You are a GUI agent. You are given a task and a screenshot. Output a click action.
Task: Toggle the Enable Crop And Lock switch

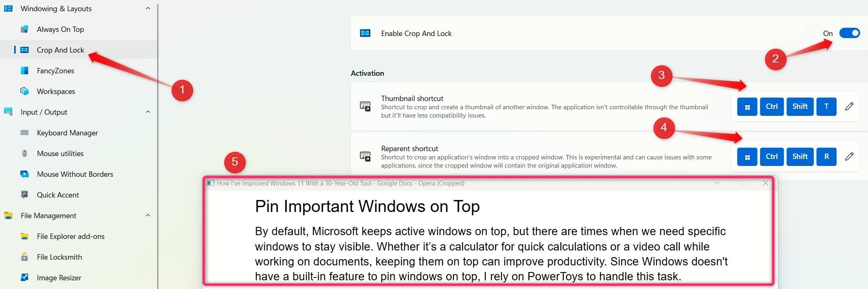pos(849,33)
